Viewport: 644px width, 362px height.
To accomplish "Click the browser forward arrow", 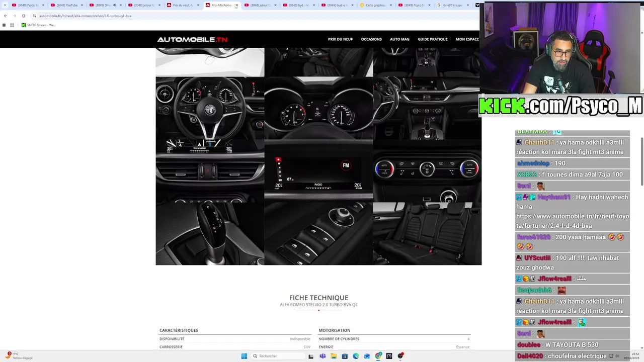I will [x=14, y=16].
